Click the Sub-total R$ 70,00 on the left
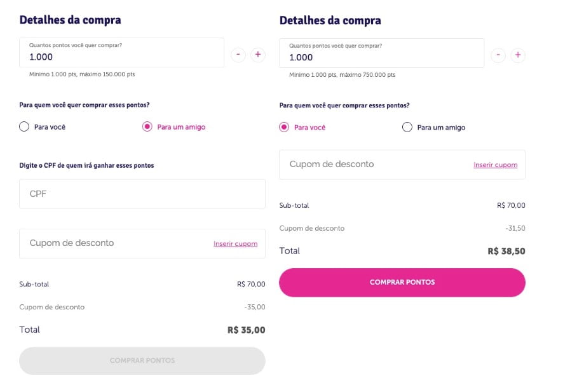 tap(252, 284)
